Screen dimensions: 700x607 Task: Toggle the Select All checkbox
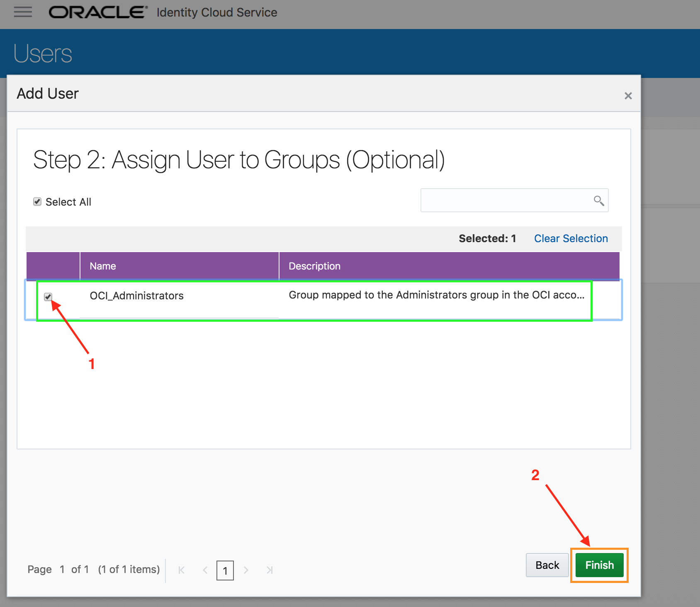tap(37, 202)
